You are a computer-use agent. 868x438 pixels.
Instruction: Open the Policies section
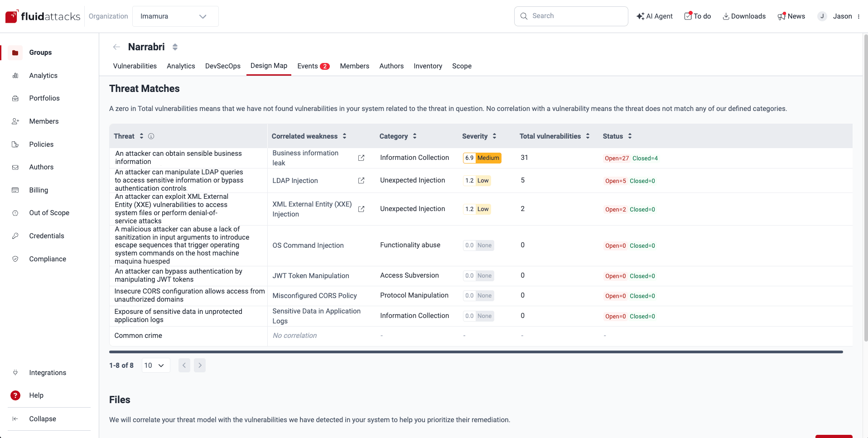tap(41, 144)
